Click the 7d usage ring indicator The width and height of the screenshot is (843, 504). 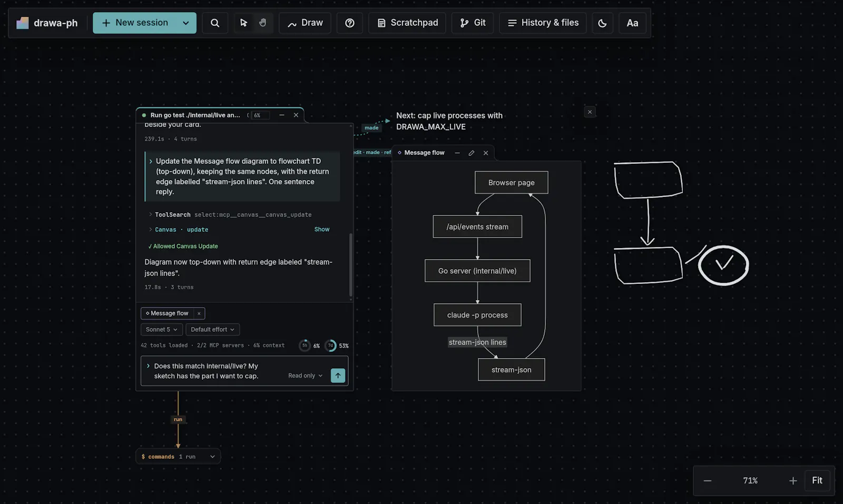pyautogui.click(x=330, y=345)
